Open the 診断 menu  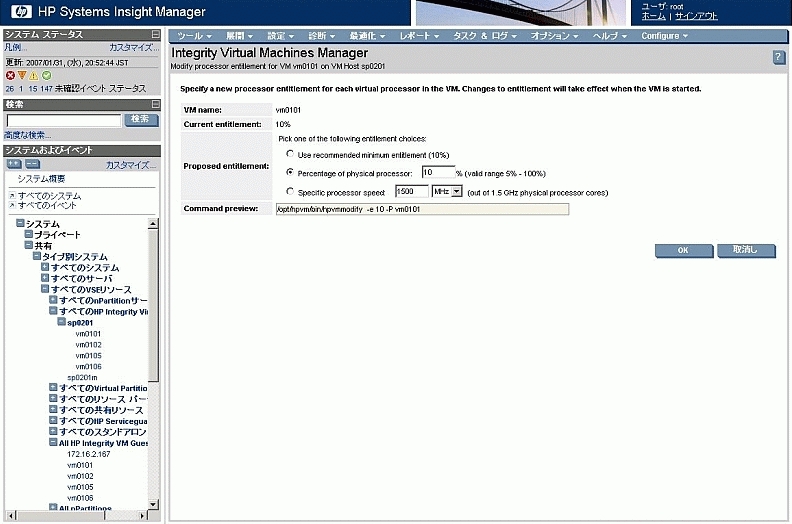point(322,36)
